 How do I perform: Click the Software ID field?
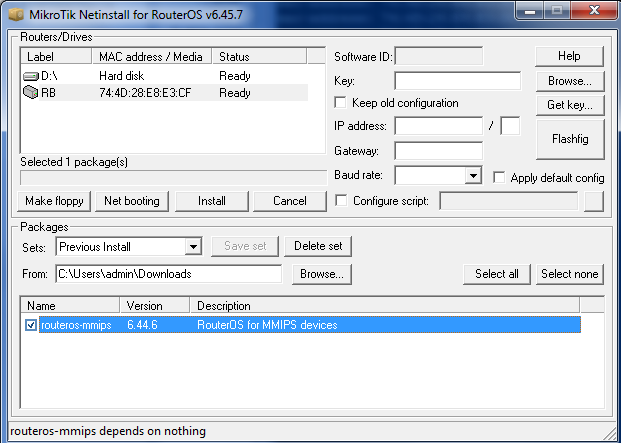pyautogui.click(x=438, y=56)
